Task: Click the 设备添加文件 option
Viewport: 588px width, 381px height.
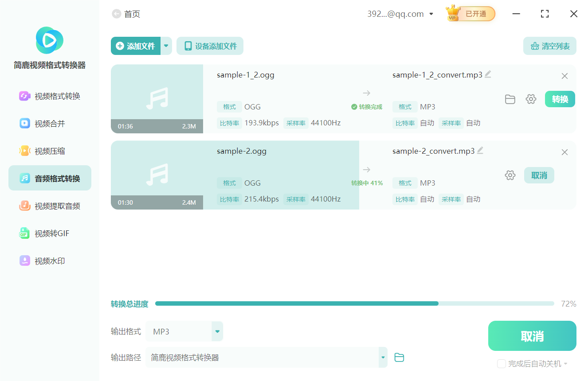Action: (x=210, y=46)
